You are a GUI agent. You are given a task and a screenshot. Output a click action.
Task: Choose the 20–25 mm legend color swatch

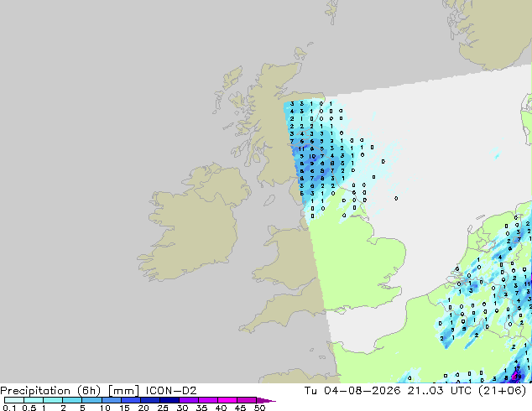coord(150,400)
